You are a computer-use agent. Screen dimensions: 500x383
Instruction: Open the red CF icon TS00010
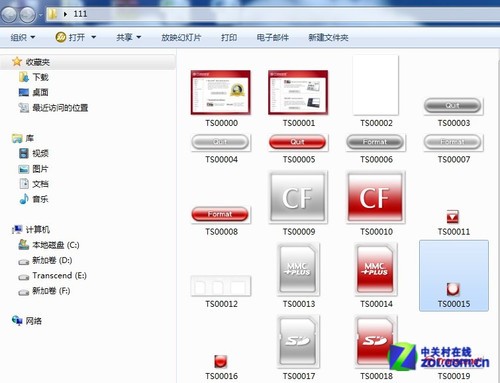tap(375, 197)
